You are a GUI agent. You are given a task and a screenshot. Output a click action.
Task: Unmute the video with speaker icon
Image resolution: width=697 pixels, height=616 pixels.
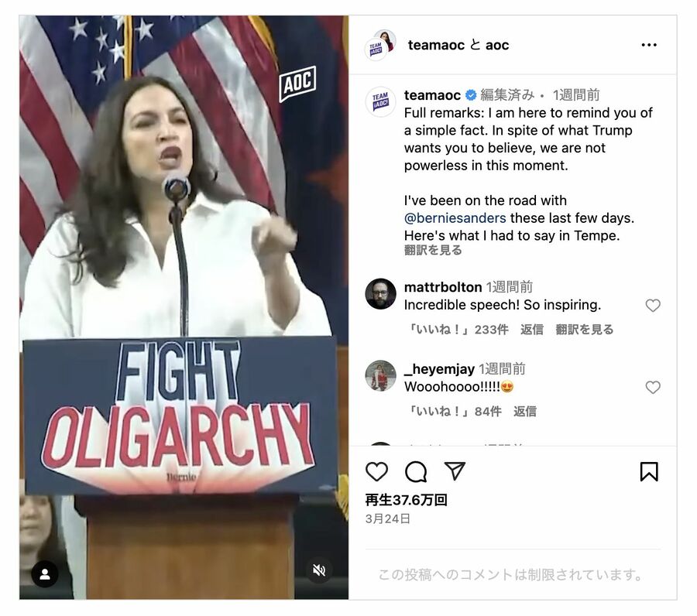point(319,570)
